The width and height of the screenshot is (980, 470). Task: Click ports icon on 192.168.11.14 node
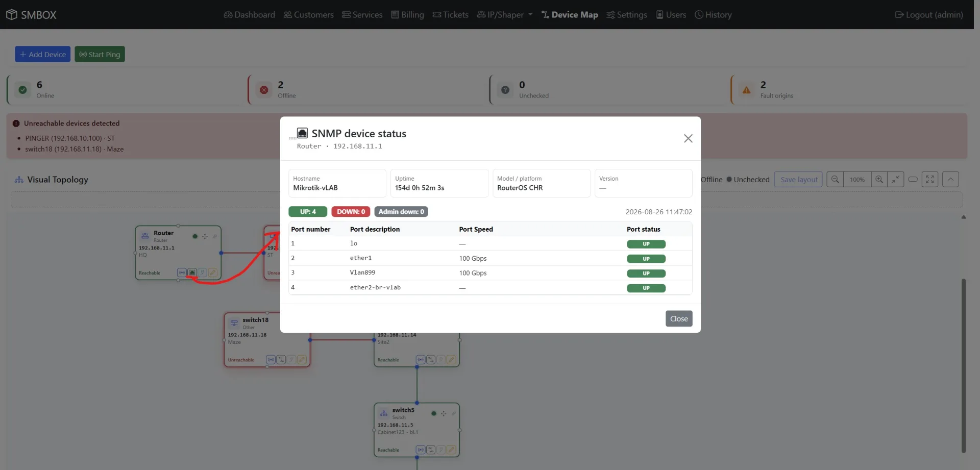[430, 360]
